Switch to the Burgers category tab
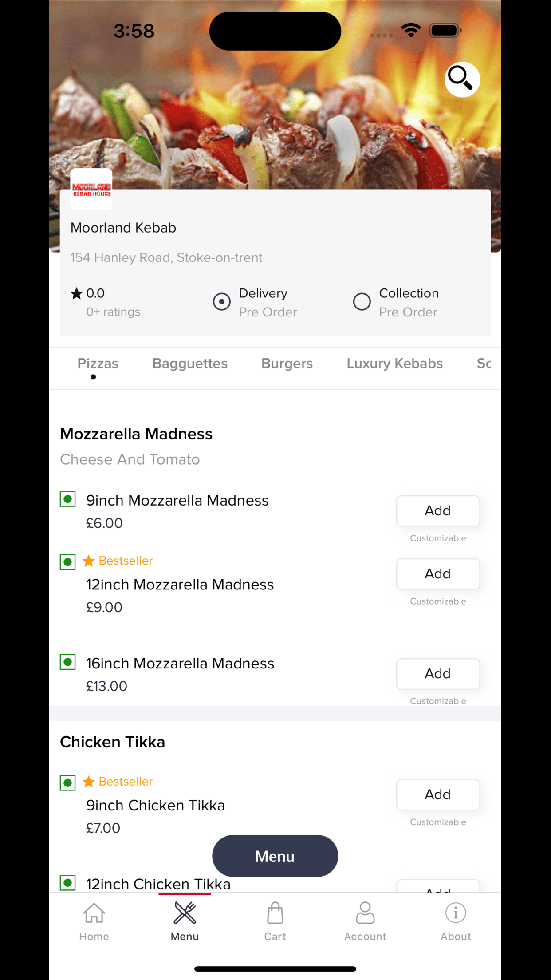Screen dimensions: 551x980 [287, 364]
